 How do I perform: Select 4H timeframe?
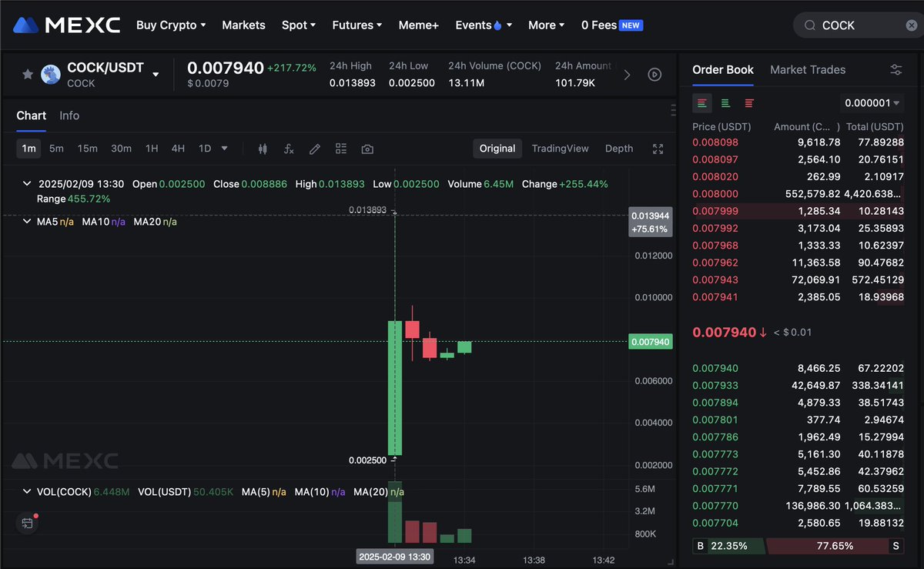click(178, 149)
